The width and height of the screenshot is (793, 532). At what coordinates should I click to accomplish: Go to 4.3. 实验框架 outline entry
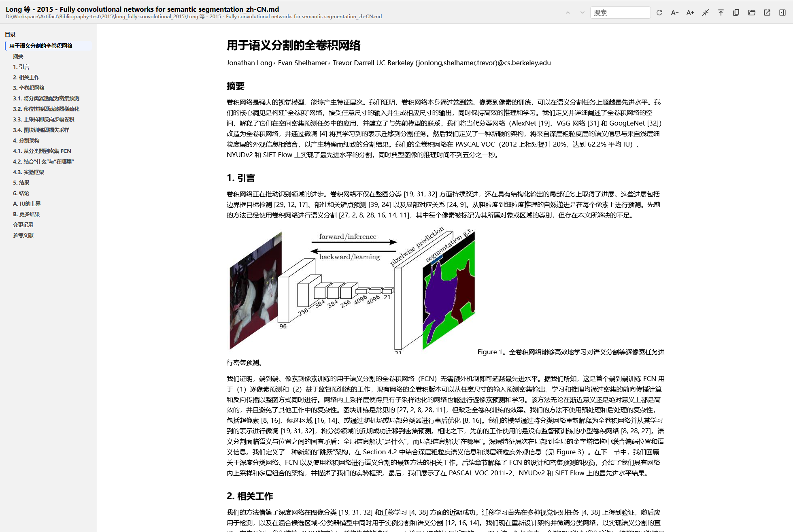click(x=28, y=172)
